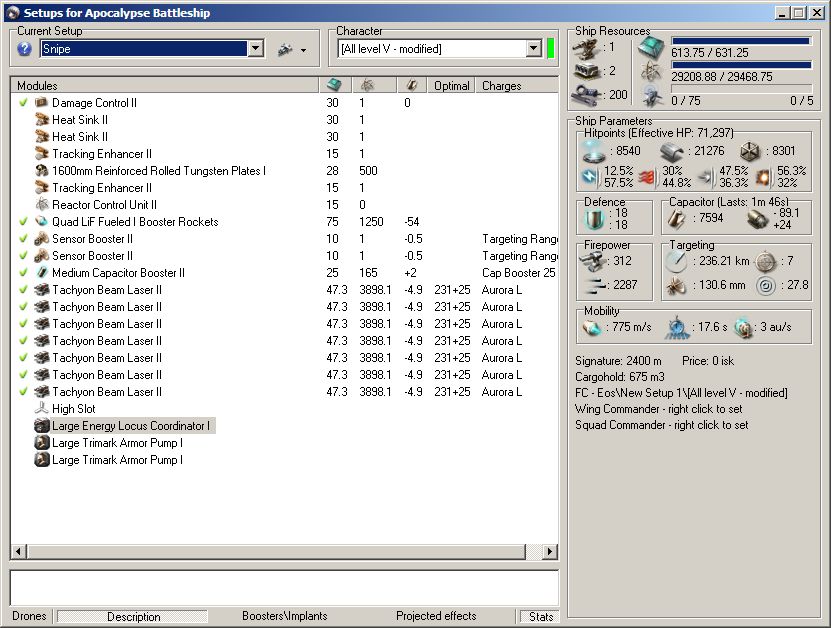Click the Stats button
Viewport: 831px width, 628px height.
540,616
